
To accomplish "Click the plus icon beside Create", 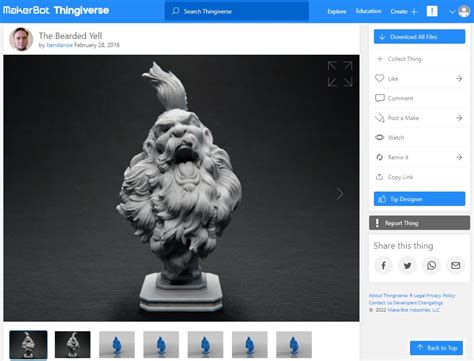I will point(414,12).
